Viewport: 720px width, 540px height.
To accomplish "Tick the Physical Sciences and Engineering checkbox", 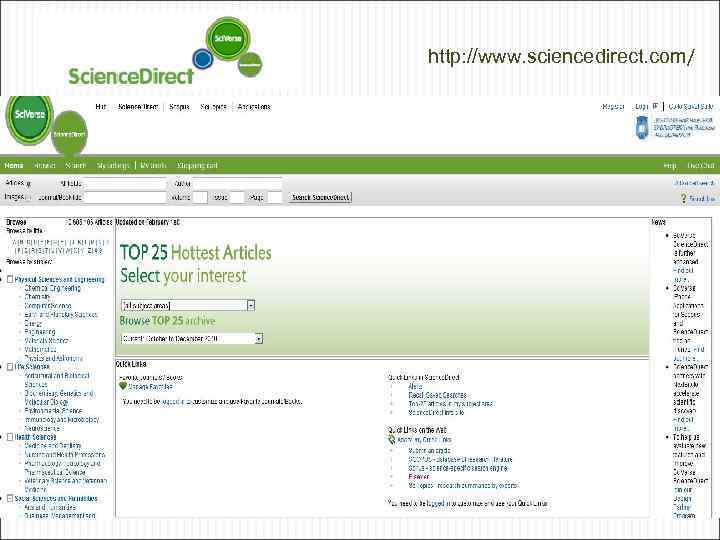I will (x=10, y=279).
